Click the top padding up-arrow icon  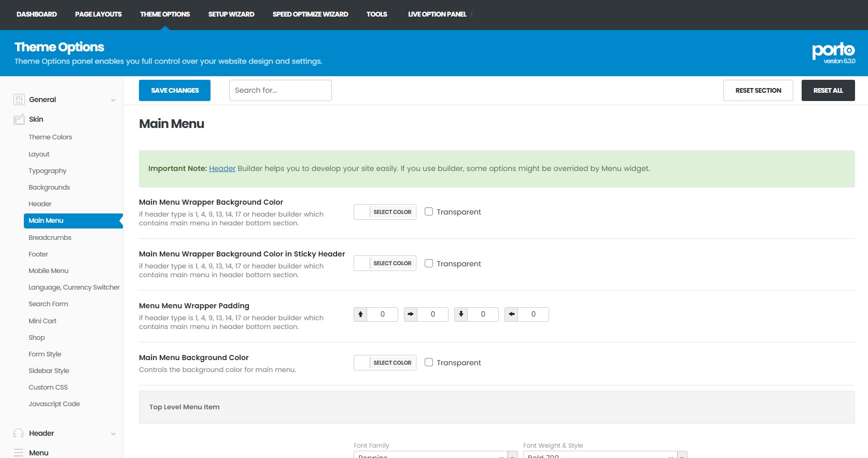[x=360, y=314]
